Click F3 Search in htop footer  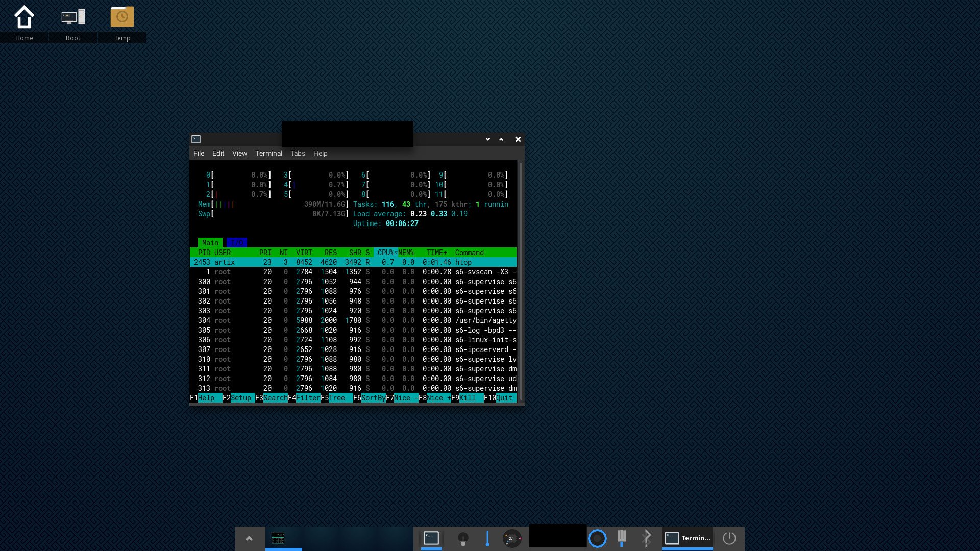[x=271, y=398]
